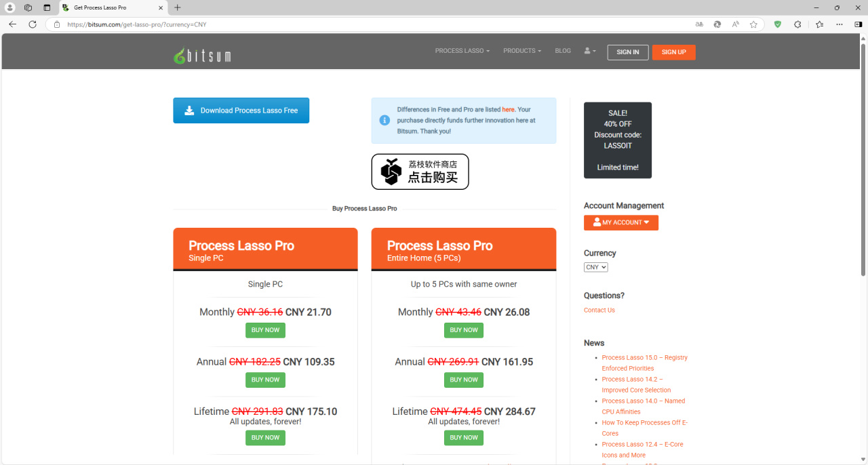View site information lock icon

(57, 24)
